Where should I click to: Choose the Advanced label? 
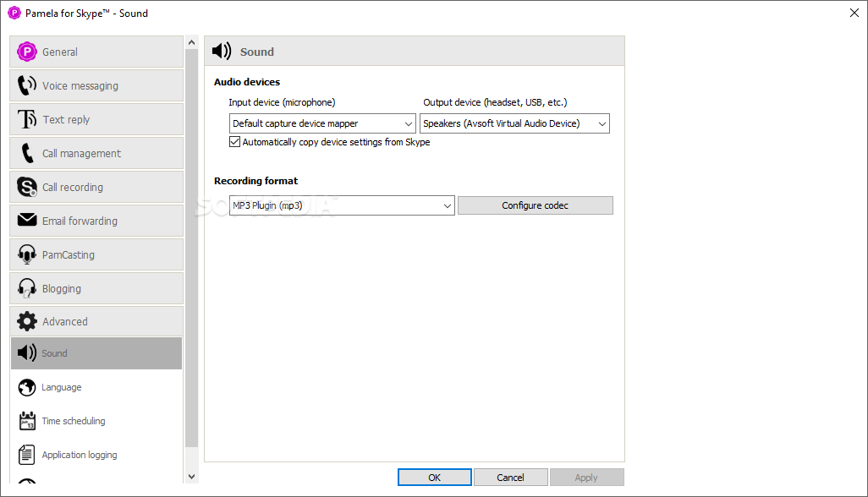[x=65, y=322]
